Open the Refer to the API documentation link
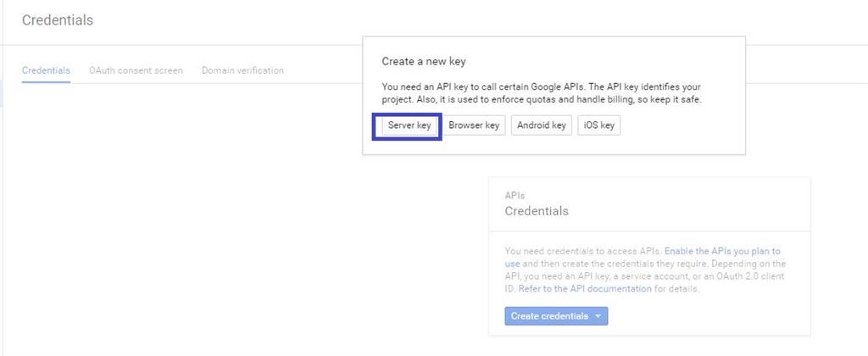 click(585, 289)
